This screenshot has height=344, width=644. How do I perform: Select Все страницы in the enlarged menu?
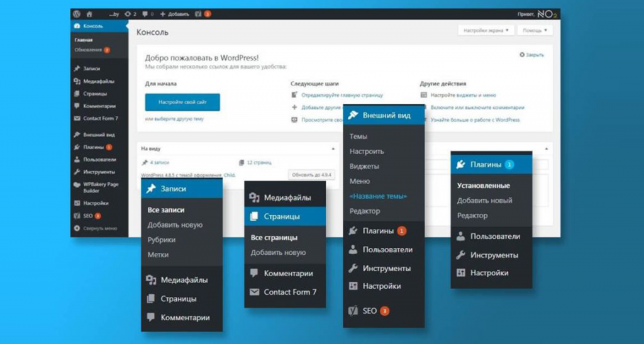point(274,238)
